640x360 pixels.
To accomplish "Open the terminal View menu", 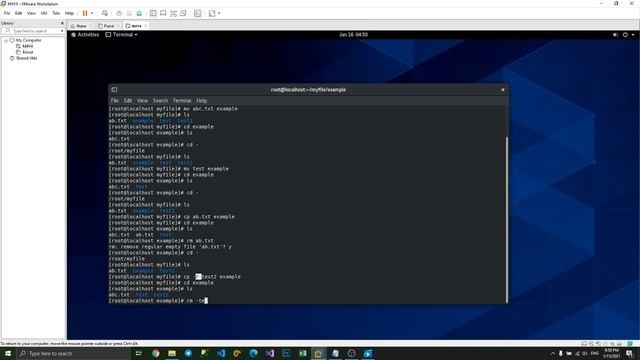I will (142, 100).
